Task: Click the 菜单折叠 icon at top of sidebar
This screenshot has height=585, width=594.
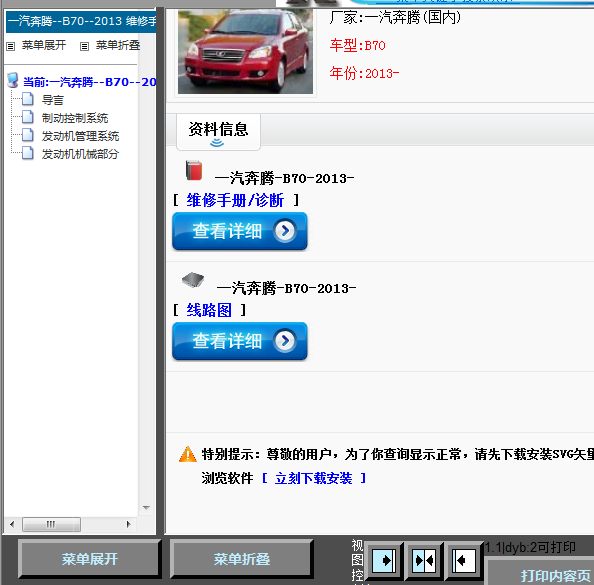Action: [x=84, y=46]
